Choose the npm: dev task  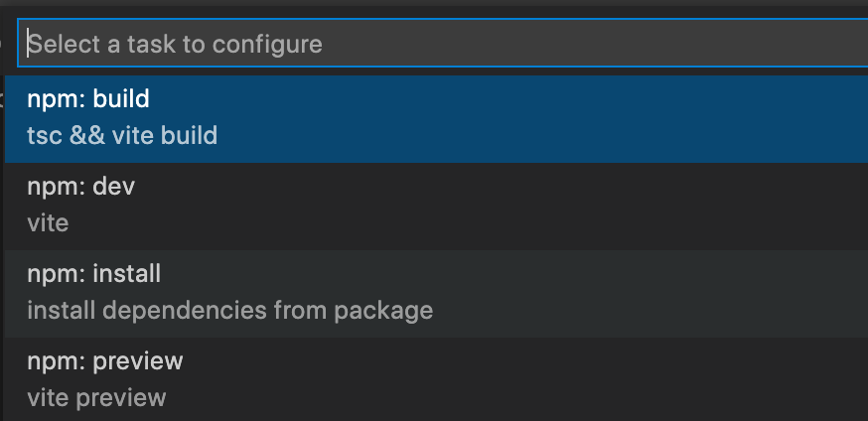pyautogui.click(x=436, y=206)
